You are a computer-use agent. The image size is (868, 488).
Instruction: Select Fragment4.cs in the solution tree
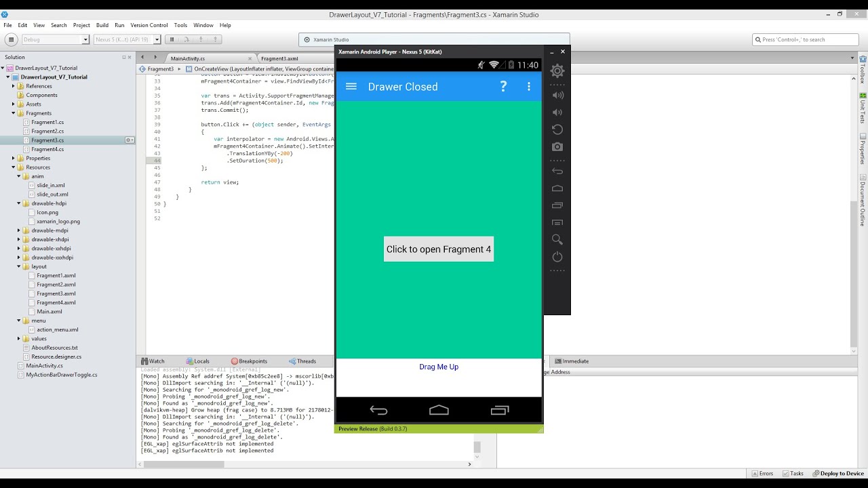pyautogui.click(x=47, y=149)
